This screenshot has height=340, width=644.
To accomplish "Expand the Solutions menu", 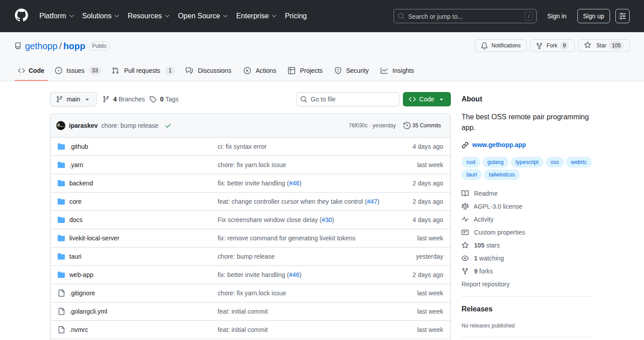I will click(x=101, y=16).
